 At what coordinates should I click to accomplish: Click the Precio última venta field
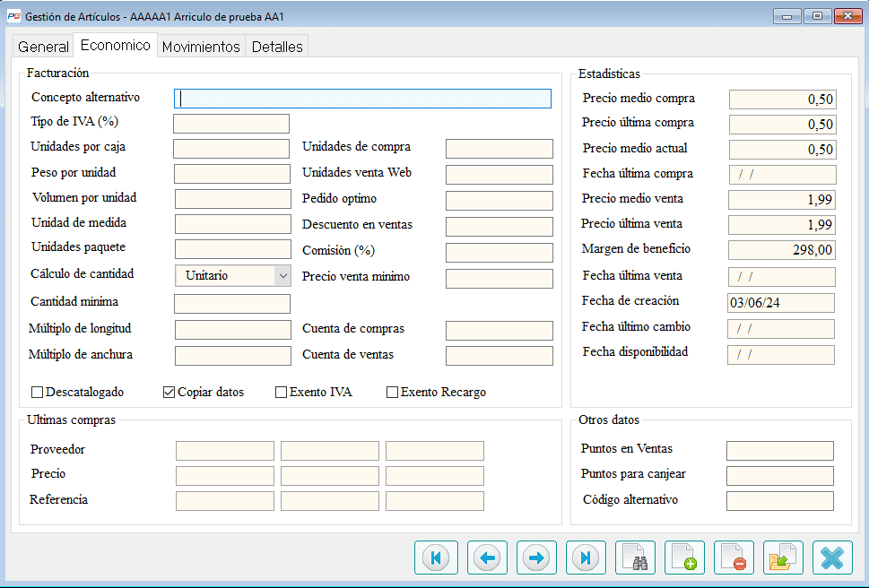click(x=782, y=224)
